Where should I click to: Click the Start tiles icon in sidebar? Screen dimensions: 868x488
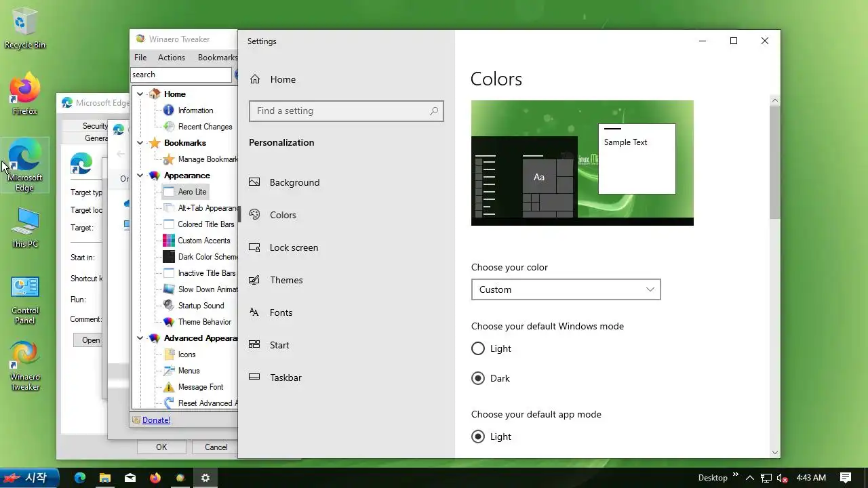click(x=254, y=345)
